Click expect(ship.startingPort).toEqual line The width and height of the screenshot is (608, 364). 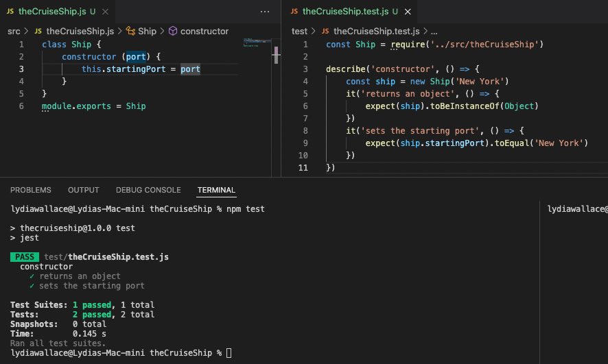click(476, 143)
